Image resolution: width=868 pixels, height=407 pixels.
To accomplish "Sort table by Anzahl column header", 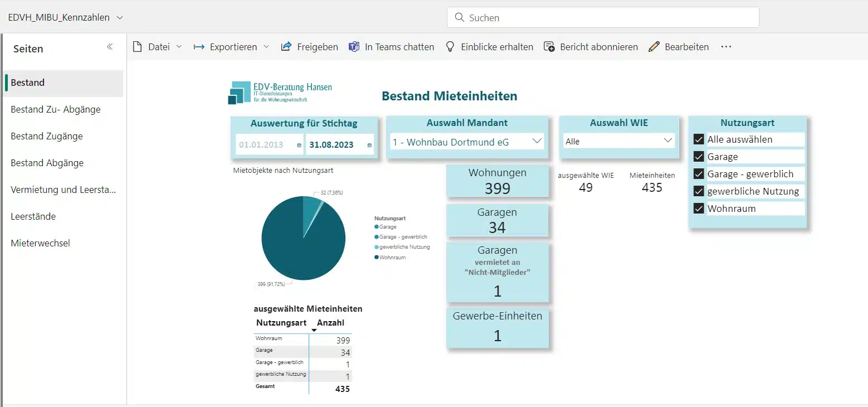I will [x=330, y=323].
